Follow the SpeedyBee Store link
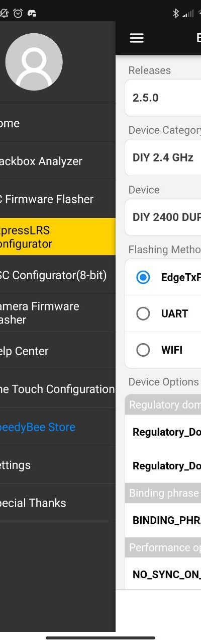 58,427
